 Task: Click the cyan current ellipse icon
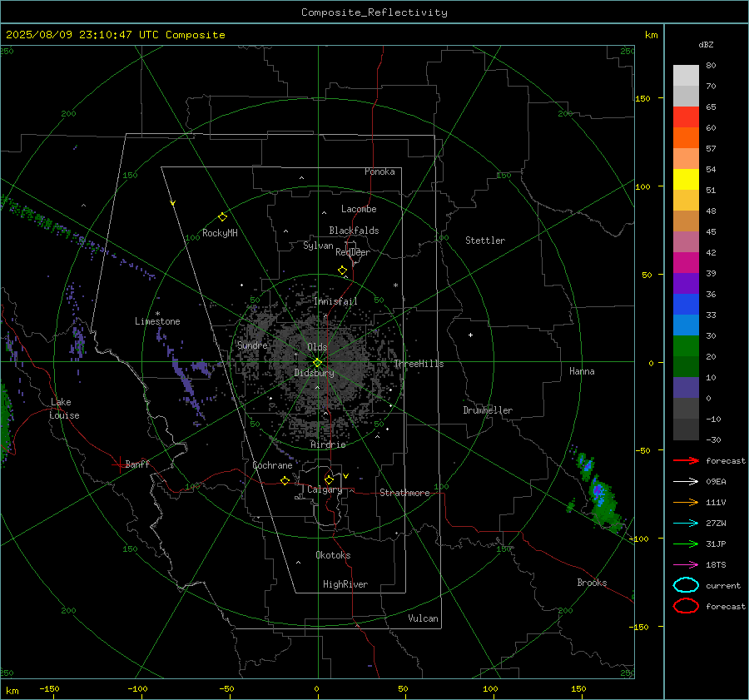[x=686, y=585]
